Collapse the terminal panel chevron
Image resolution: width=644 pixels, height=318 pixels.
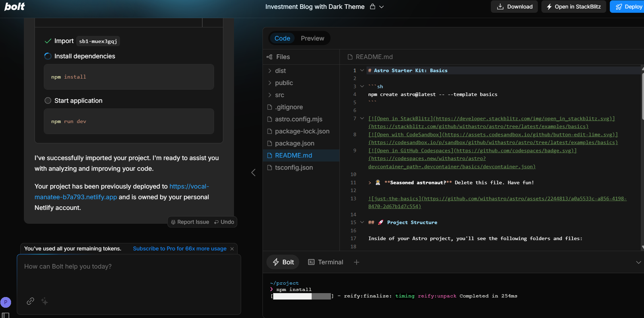click(x=638, y=262)
